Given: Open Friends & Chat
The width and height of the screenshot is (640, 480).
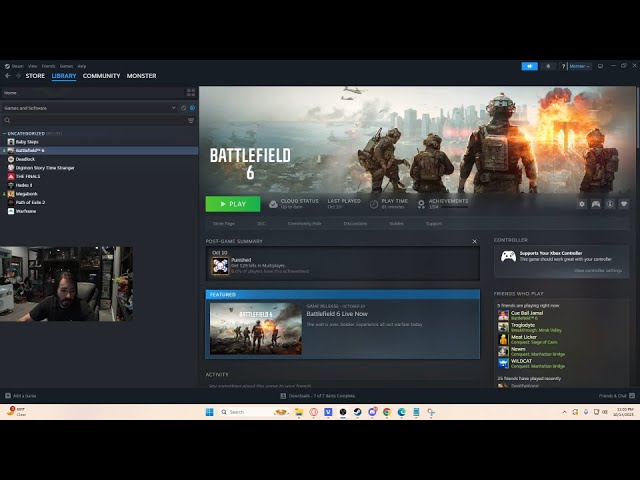Looking at the screenshot, I should [x=616, y=396].
